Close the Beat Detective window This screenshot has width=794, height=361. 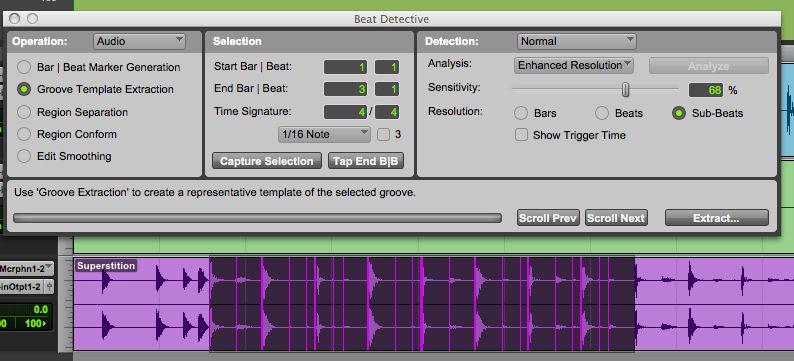click(14, 19)
